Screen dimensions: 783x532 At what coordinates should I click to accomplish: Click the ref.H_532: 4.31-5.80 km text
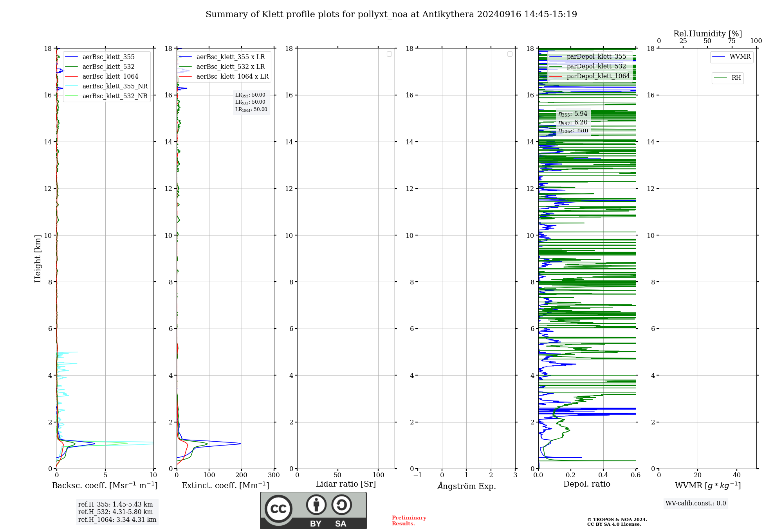point(115,512)
